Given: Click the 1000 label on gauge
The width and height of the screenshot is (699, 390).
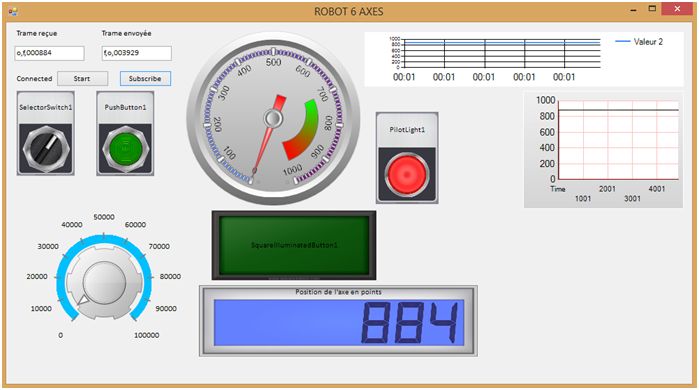Looking at the screenshot, I should coord(292,170).
